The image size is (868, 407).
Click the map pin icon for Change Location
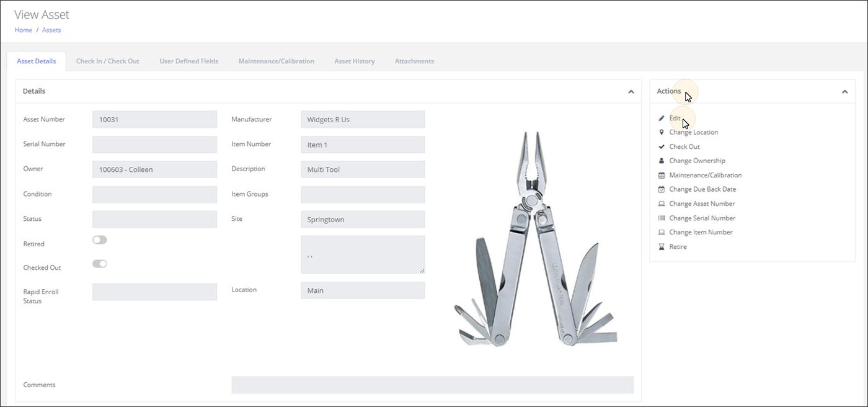662,132
